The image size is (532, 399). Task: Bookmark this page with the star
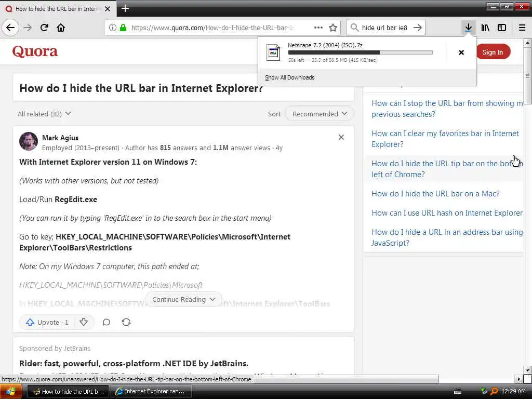(333, 28)
